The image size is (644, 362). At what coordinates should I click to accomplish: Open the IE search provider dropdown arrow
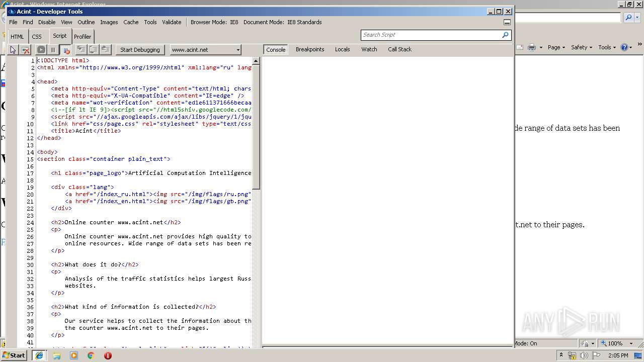636,18
